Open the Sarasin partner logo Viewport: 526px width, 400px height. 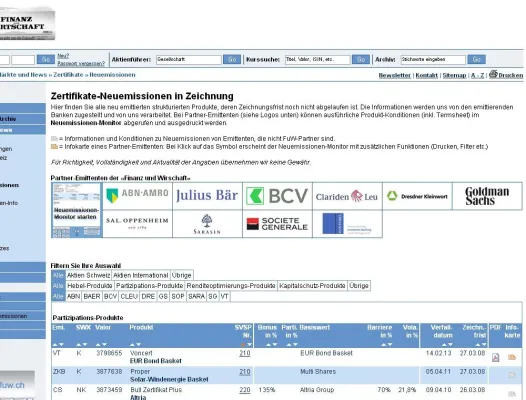(207, 224)
